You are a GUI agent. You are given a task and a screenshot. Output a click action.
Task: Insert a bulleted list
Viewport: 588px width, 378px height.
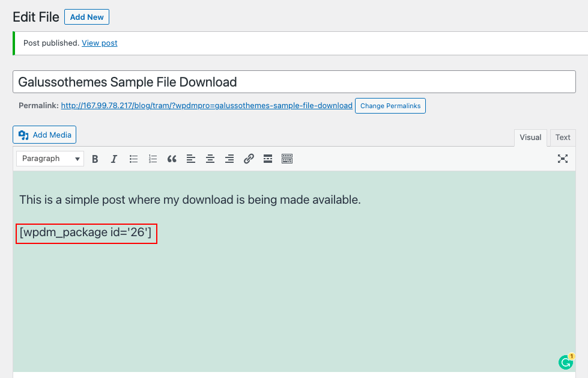[133, 159]
